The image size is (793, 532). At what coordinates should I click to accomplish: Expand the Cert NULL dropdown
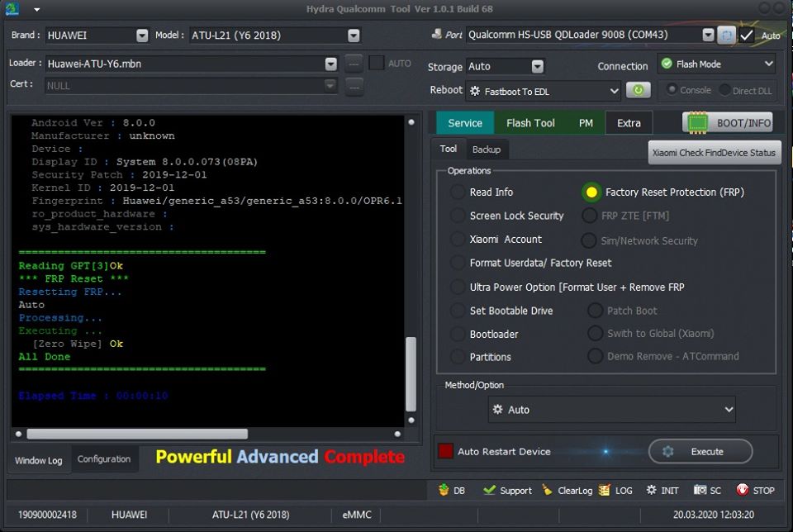pos(330,85)
